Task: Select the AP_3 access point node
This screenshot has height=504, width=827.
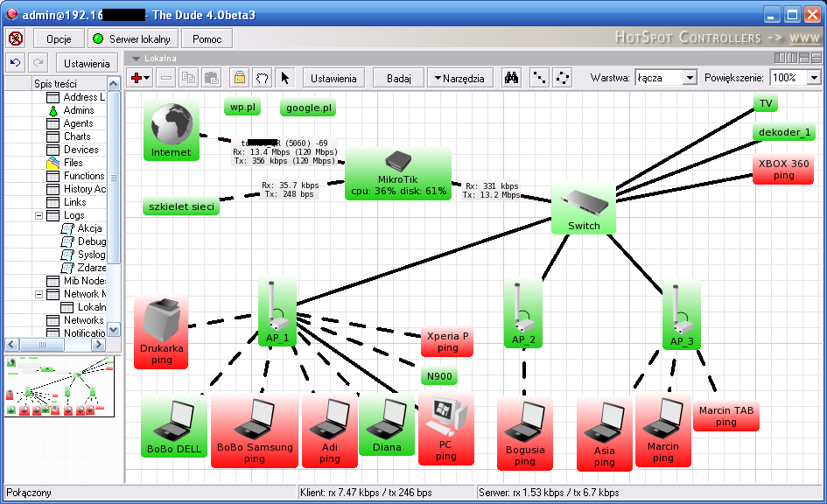Action: point(682,314)
